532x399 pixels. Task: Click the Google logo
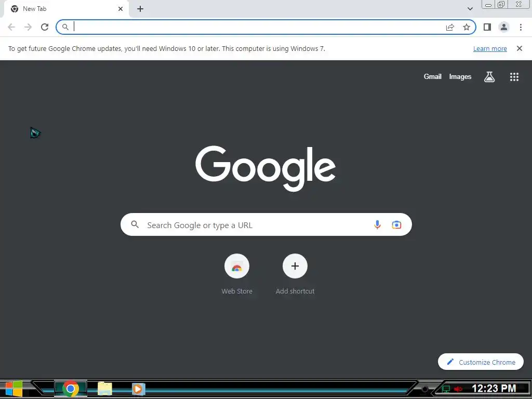[265, 169]
